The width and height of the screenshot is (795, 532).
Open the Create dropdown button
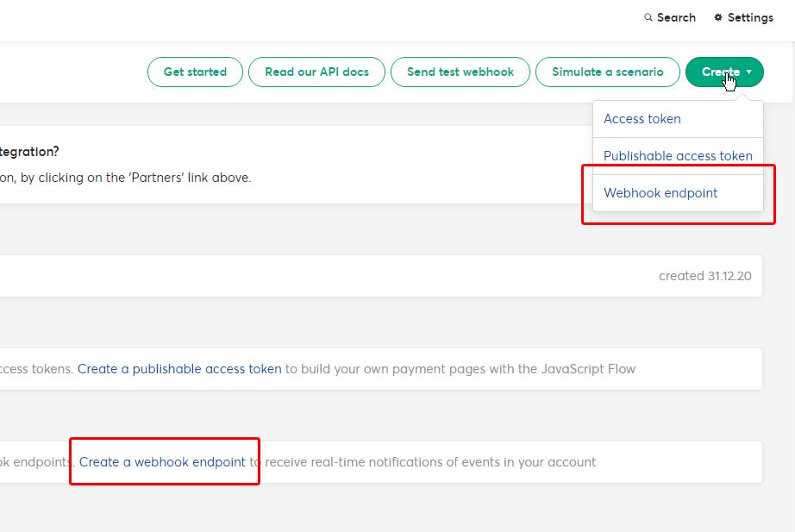tap(724, 72)
